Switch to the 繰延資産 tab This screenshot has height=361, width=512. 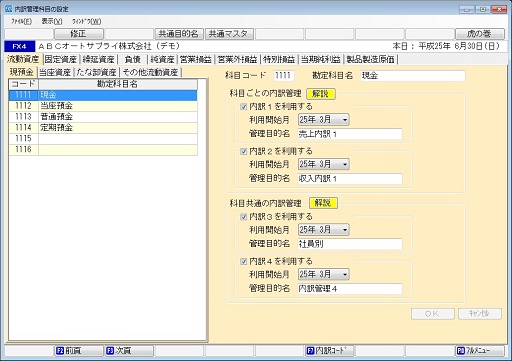click(99, 59)
